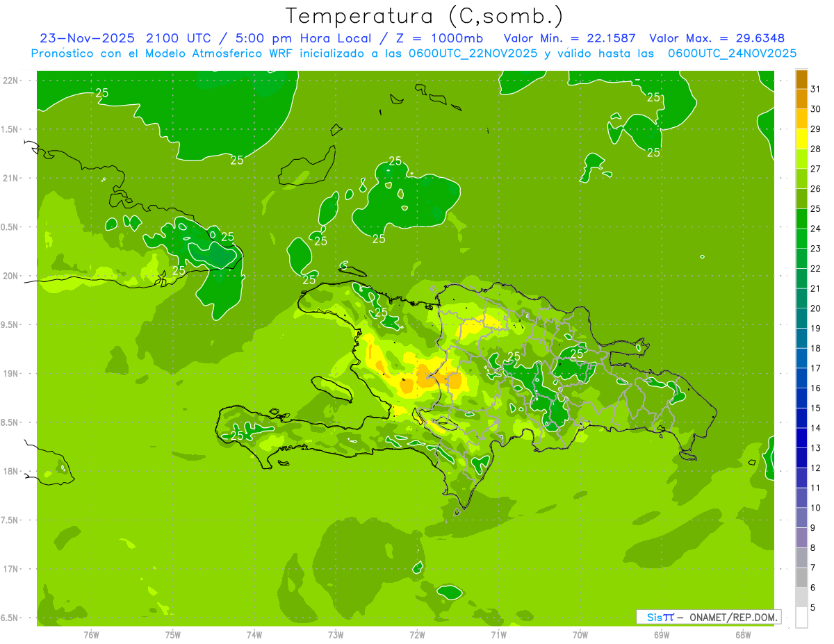The image size is (834, 644).
Task: Click the "15" color scale label
Action: click(x=816, y=408)
